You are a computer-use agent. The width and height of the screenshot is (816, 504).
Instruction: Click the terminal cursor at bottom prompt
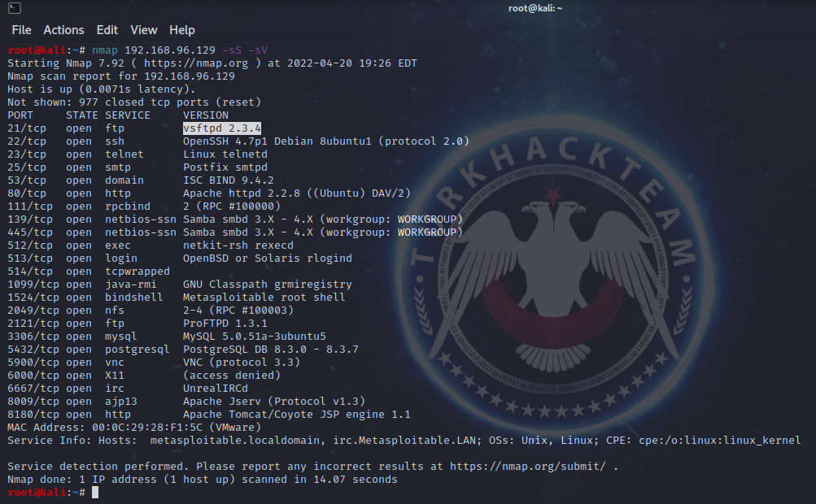pos(95,492)
